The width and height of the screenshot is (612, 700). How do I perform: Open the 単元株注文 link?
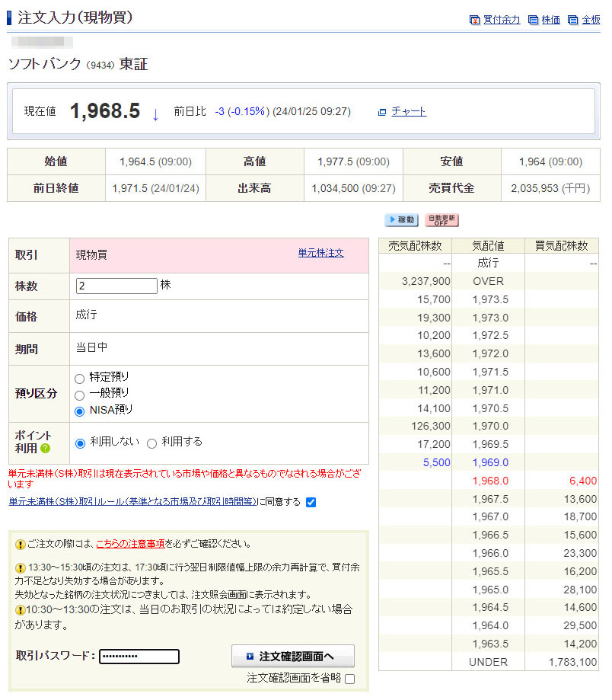(320, 253)
